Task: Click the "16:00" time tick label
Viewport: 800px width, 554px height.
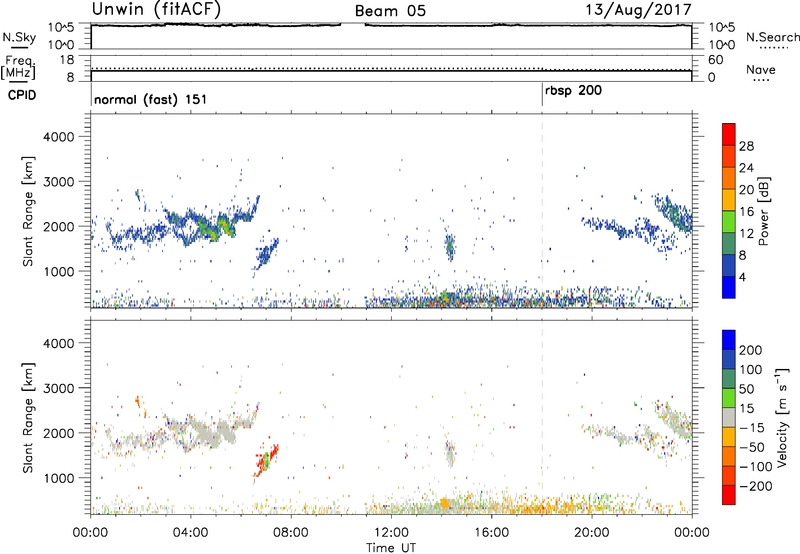Action: [491, 533]
